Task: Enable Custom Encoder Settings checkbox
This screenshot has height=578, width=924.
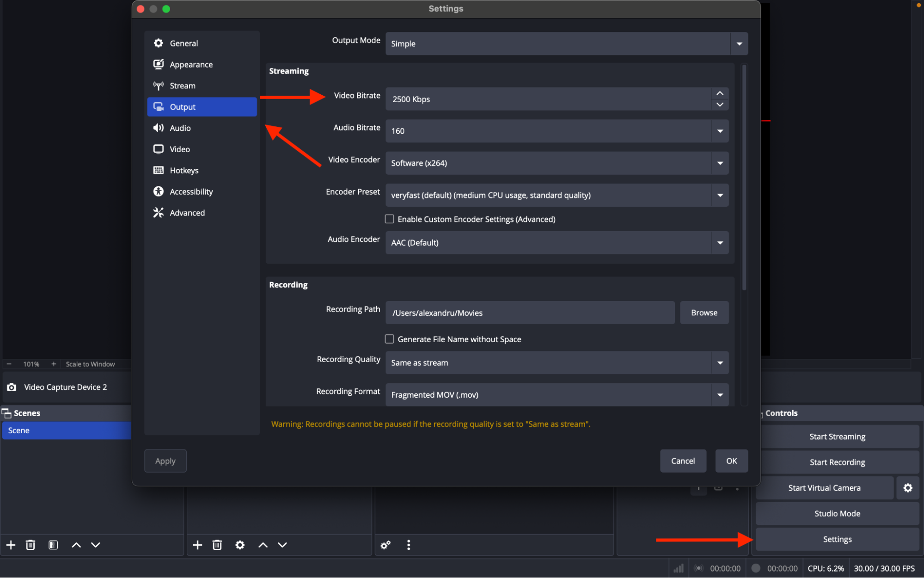Action: pos(390,219)
